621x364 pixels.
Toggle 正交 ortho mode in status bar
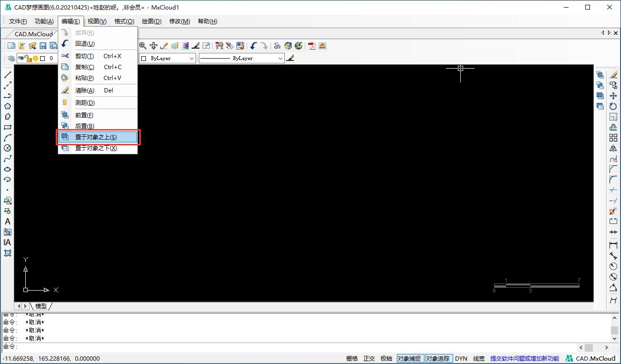369,359
